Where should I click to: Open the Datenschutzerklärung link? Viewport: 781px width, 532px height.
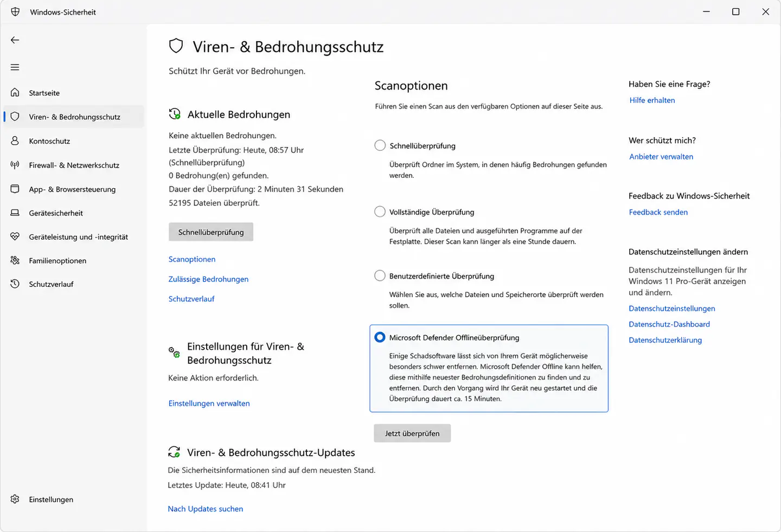click(x=665, y=340)
